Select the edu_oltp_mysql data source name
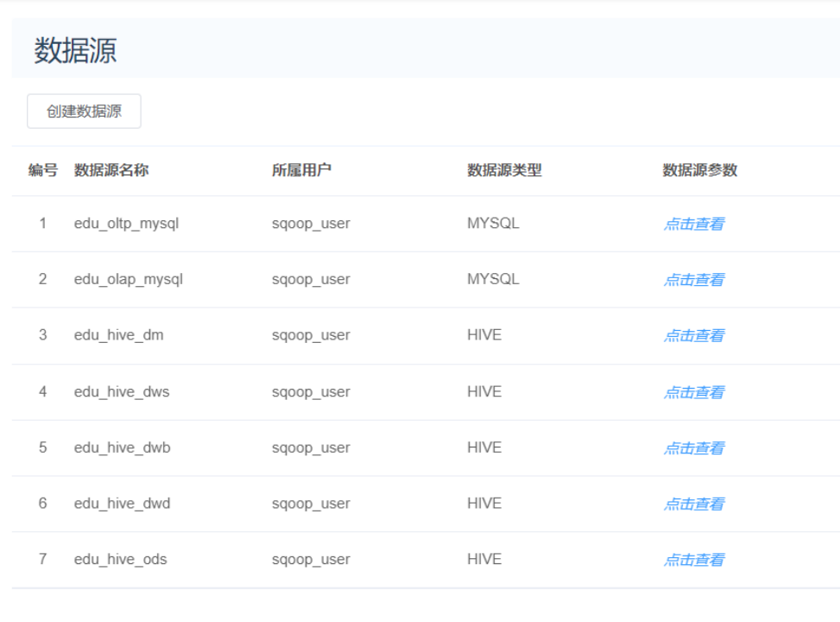 (126, 224)
